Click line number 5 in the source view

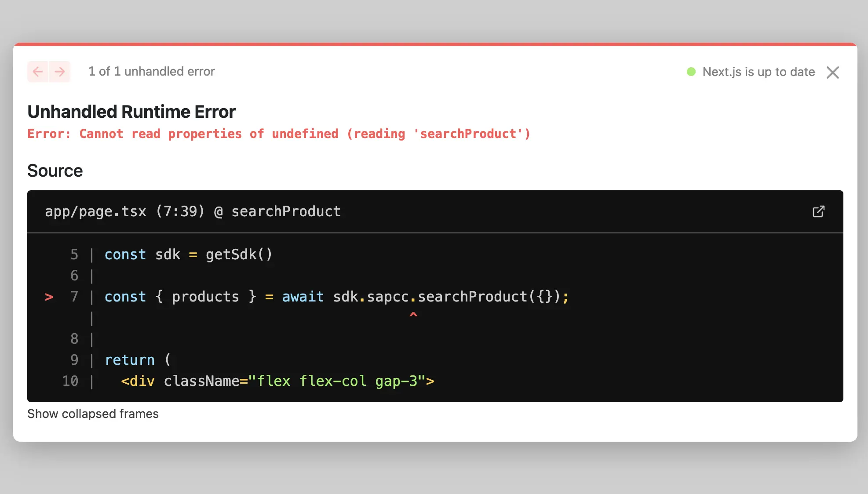[74, 254]
